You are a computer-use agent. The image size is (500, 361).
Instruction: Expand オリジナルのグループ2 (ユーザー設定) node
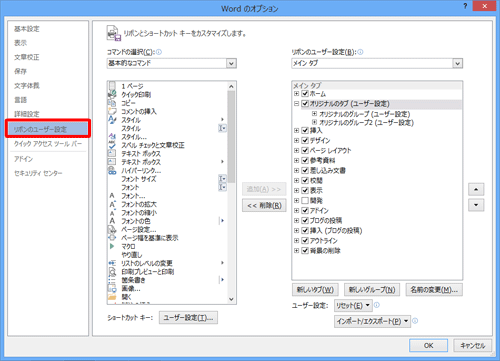314,122
